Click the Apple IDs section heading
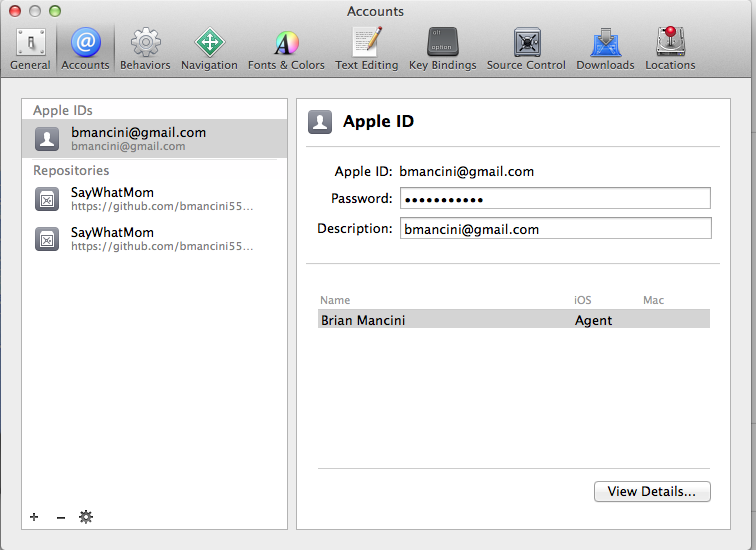The image size is (756, 550). [x=63, y=110]
